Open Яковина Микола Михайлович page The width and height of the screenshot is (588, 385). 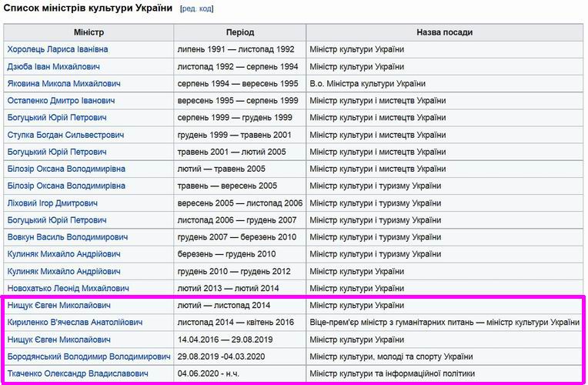point(62,83)
